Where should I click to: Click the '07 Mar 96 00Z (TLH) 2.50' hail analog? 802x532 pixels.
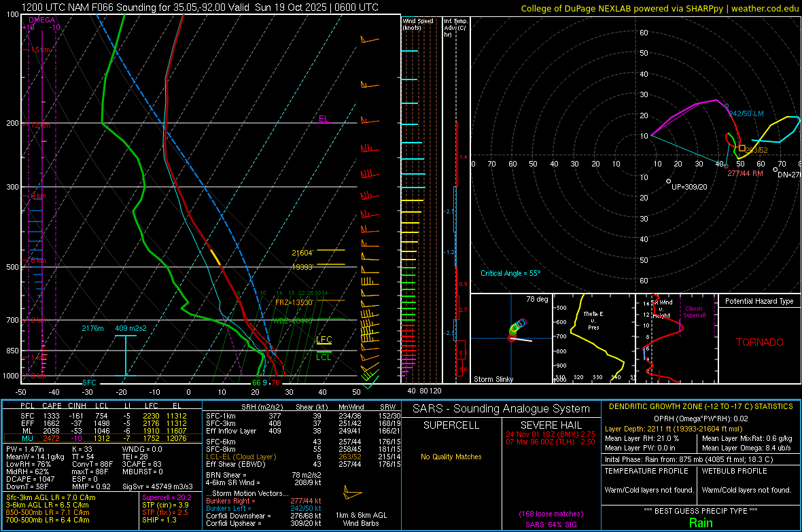pyautogui.click(x=551, y=442)
